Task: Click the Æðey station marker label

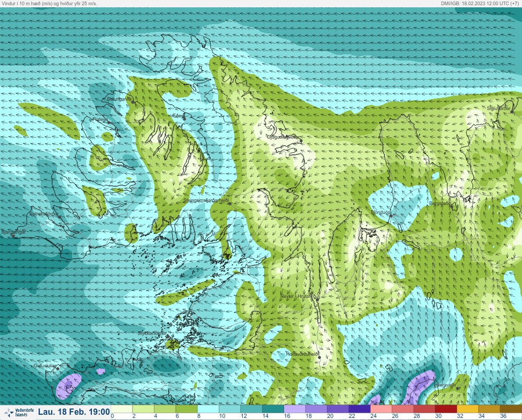Action: [x=178, y=115]
